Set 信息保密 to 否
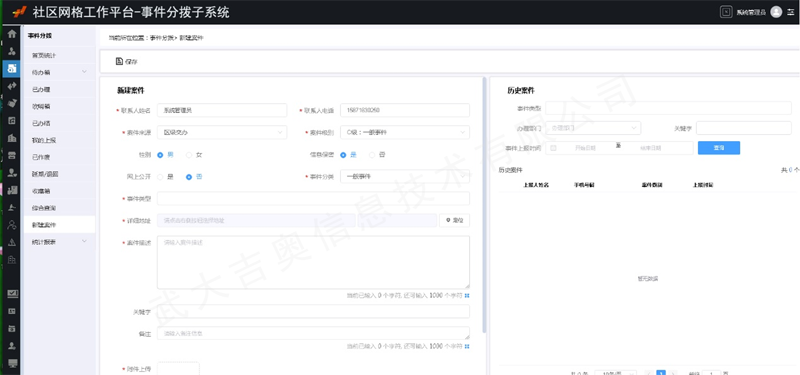Screen dimensions: 800x375 coord(372,155)
